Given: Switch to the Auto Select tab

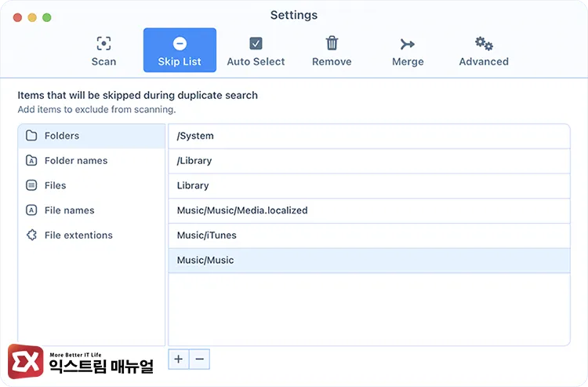Looking at the screenshot, I should 256,50.
